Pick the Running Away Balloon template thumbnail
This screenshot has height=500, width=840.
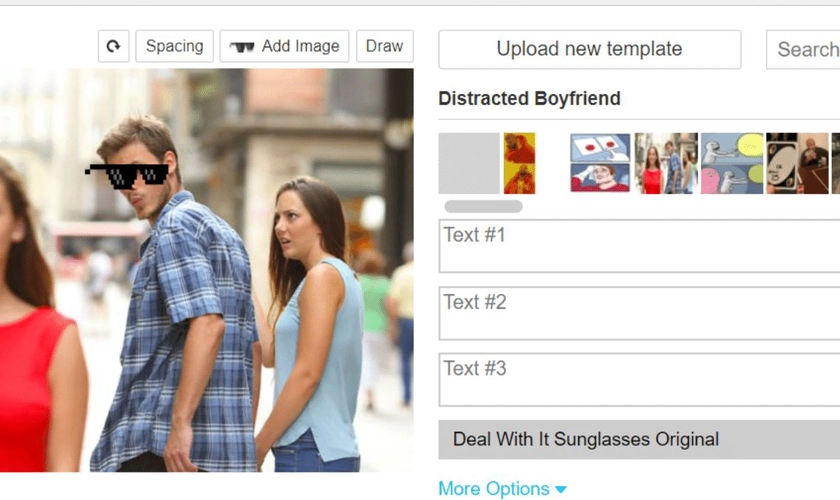coord(732,163)
